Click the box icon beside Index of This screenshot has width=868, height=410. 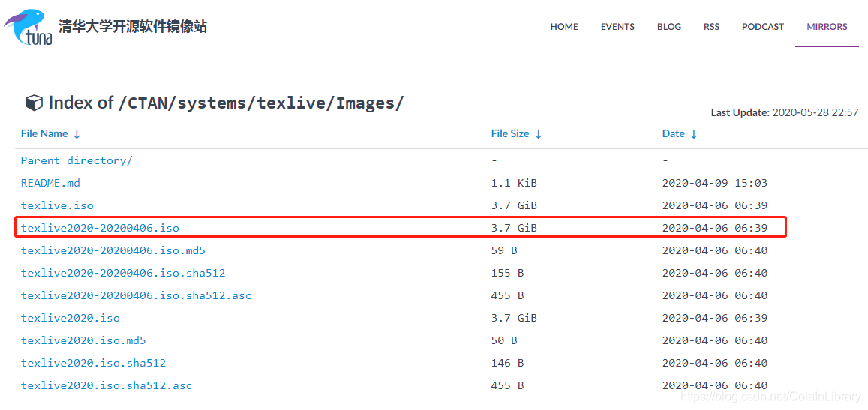point(34,103)
